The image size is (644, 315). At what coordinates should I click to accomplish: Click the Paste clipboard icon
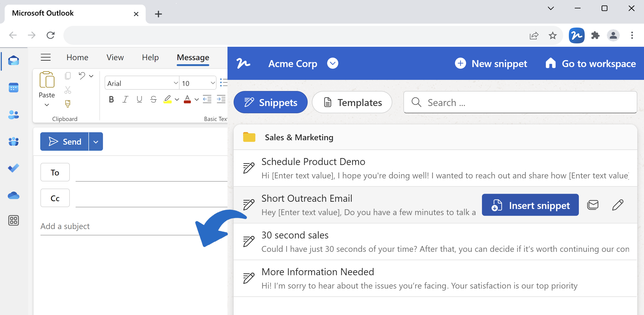click(47, 80)
